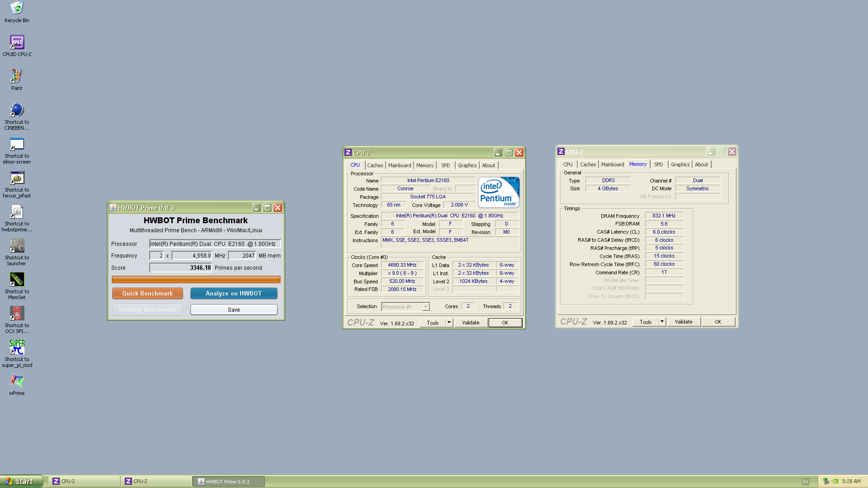Click OK in CPU window
Viewport: 868px width, 488px height.
click(505, 323)
